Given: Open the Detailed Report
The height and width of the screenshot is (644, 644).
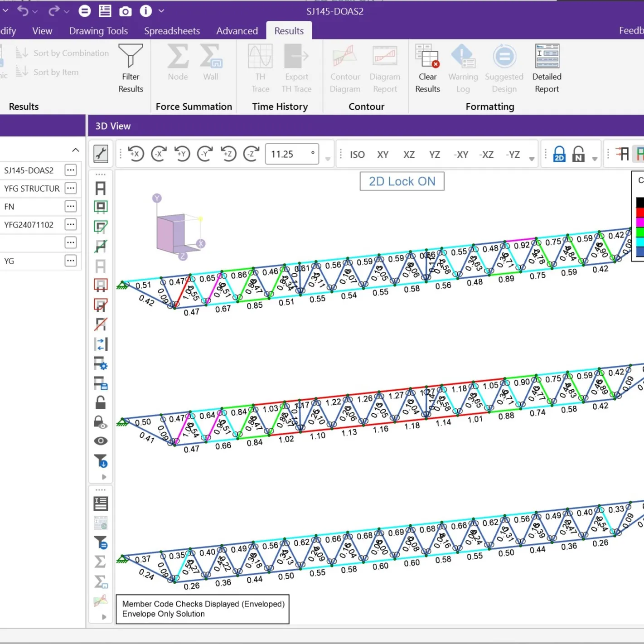Looking at the screenshot, I should (x=547, y=56).
